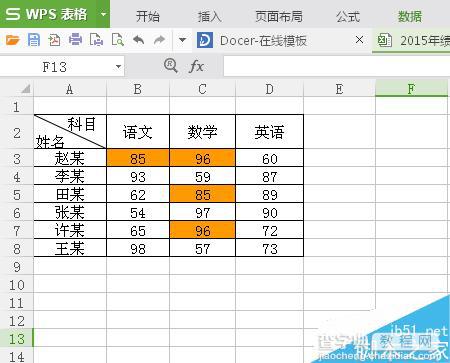Click cell with value 90

[x=270, y=212]
